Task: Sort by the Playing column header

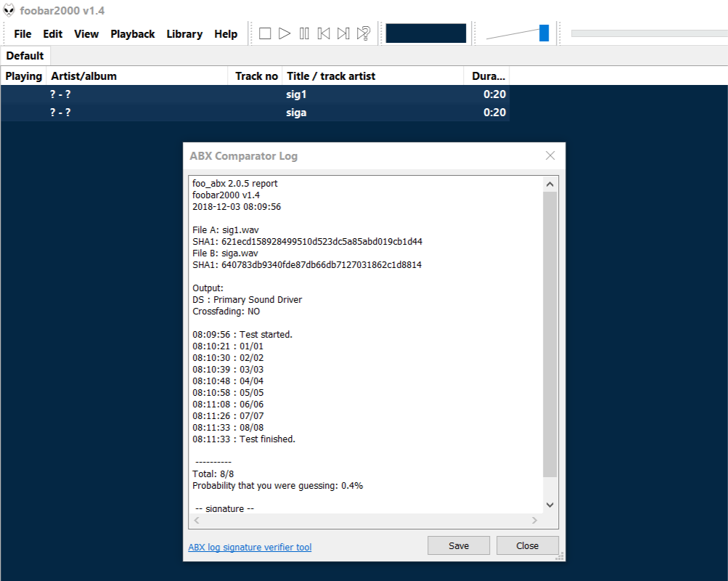Action: point(23,76)
